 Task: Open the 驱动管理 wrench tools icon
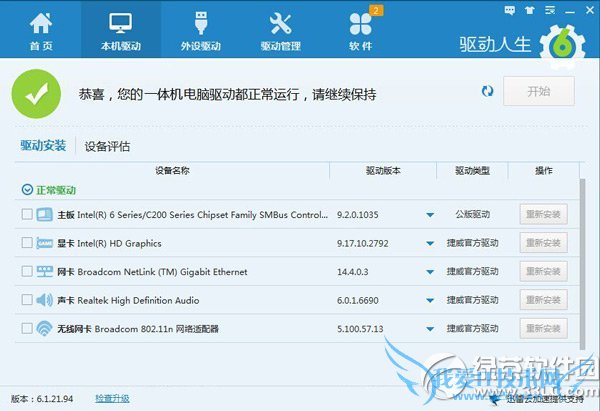280,23
